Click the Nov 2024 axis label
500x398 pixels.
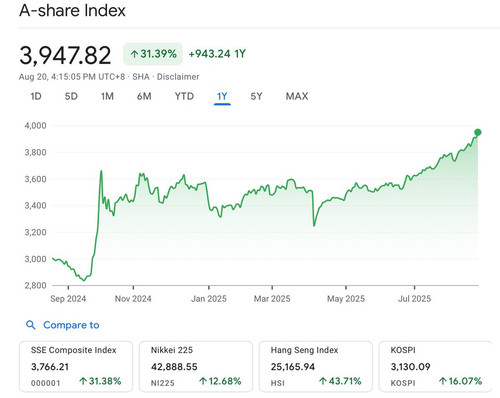pyautogui.click(x=133, y=298)
